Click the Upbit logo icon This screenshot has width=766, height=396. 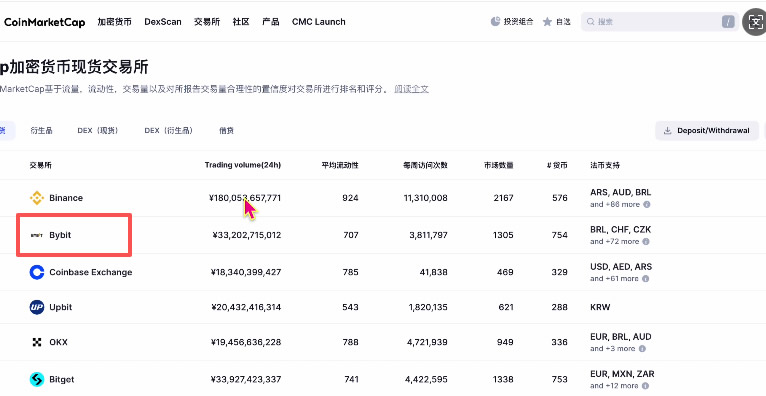[37, 307]
